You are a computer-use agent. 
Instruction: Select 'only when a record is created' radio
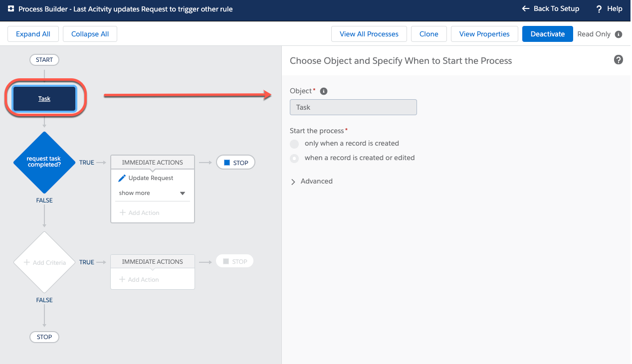click(x=294, y=144)
